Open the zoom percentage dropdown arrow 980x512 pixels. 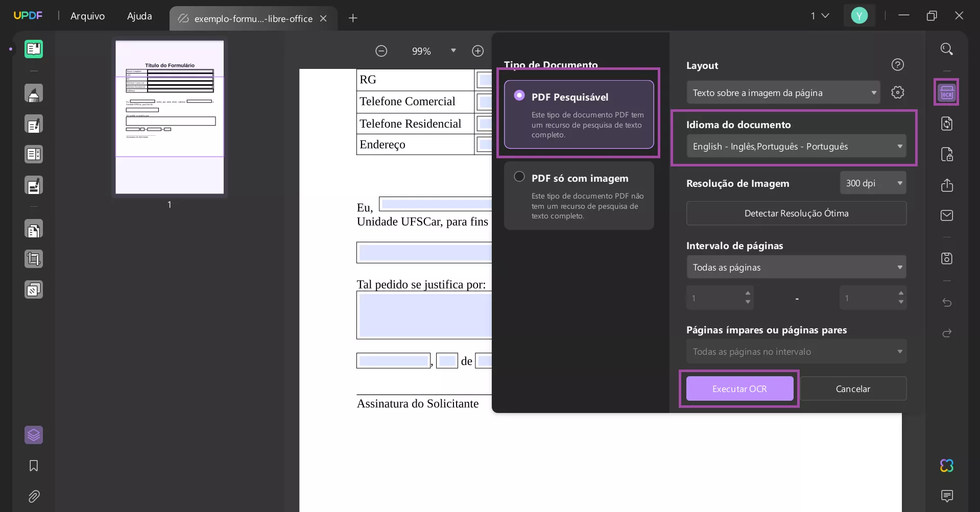tap(453, 51)
